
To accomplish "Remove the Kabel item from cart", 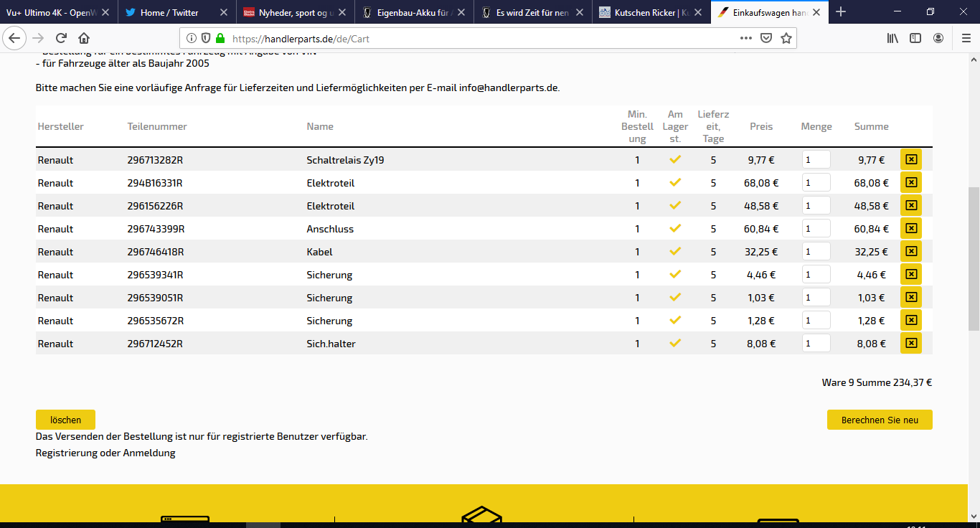I will 911,251.
